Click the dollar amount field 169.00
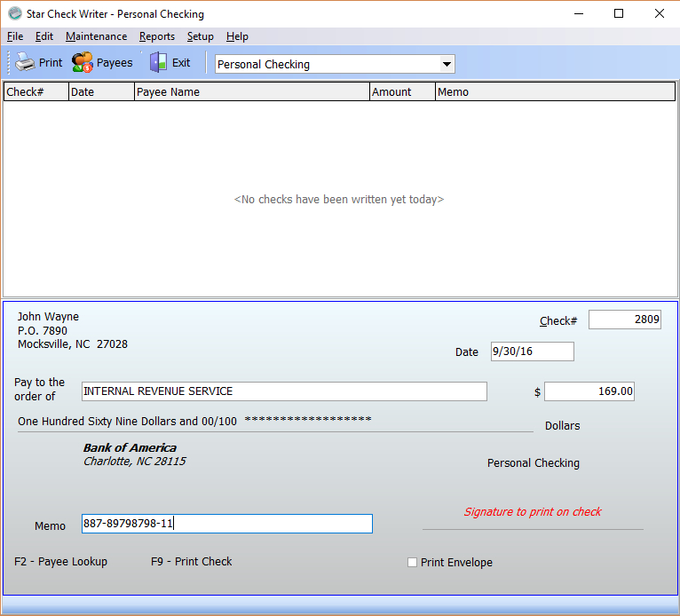Screen dimensions: 680x616 coord(589,391)
